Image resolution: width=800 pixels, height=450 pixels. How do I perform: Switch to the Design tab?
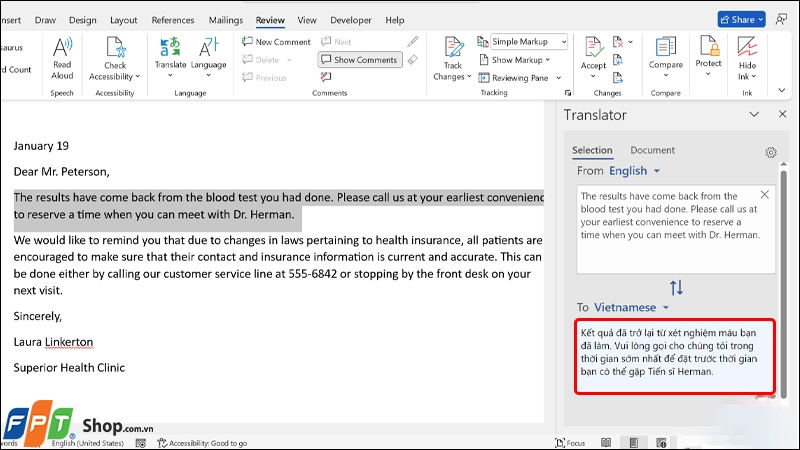pos(83,20)
